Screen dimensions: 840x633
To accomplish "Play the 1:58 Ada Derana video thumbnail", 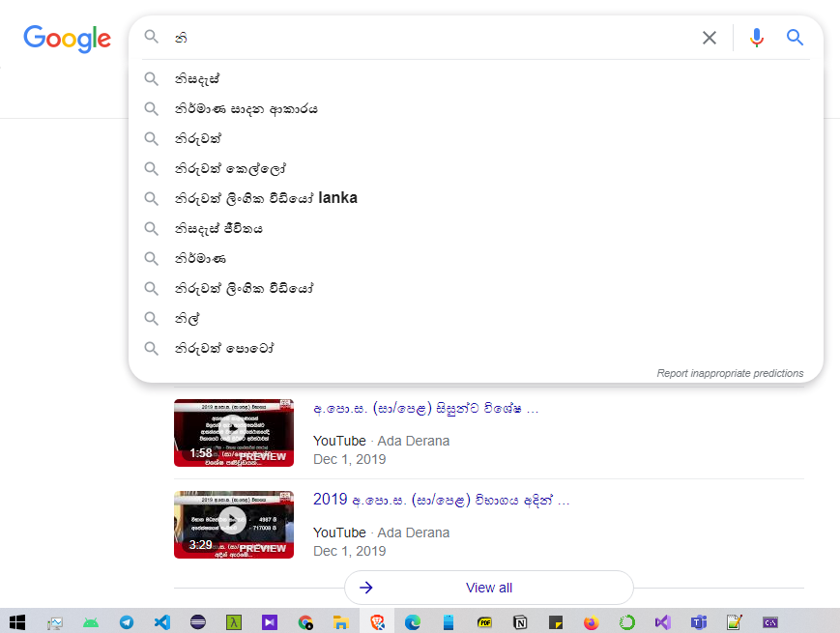I will point(234,433).
